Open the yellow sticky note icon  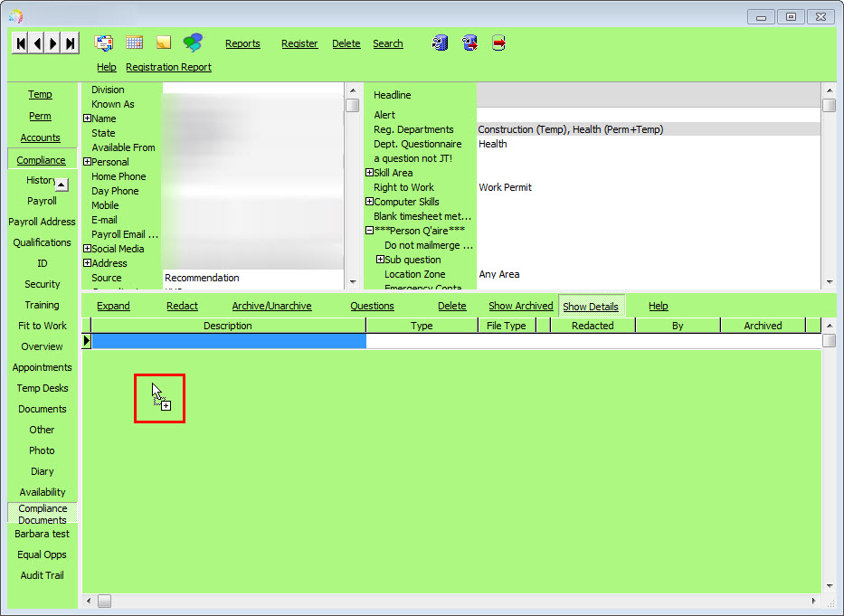click(164, 42)
